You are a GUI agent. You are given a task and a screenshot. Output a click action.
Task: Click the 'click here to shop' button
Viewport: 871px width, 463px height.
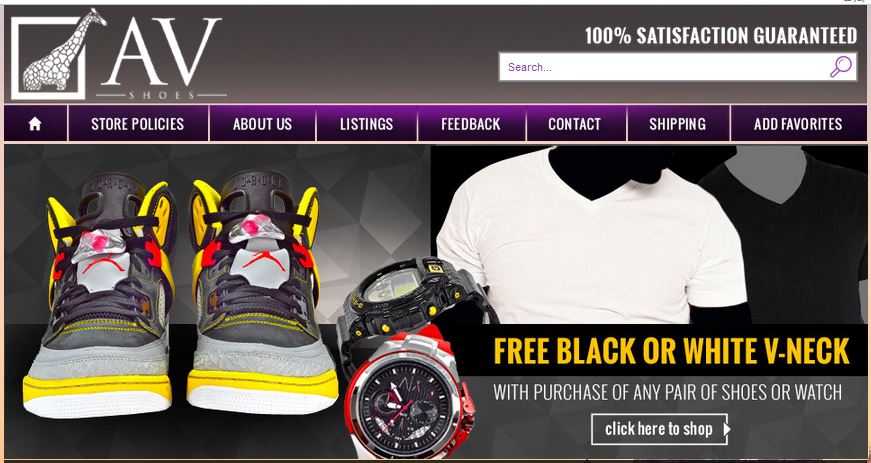click(659, 429)
